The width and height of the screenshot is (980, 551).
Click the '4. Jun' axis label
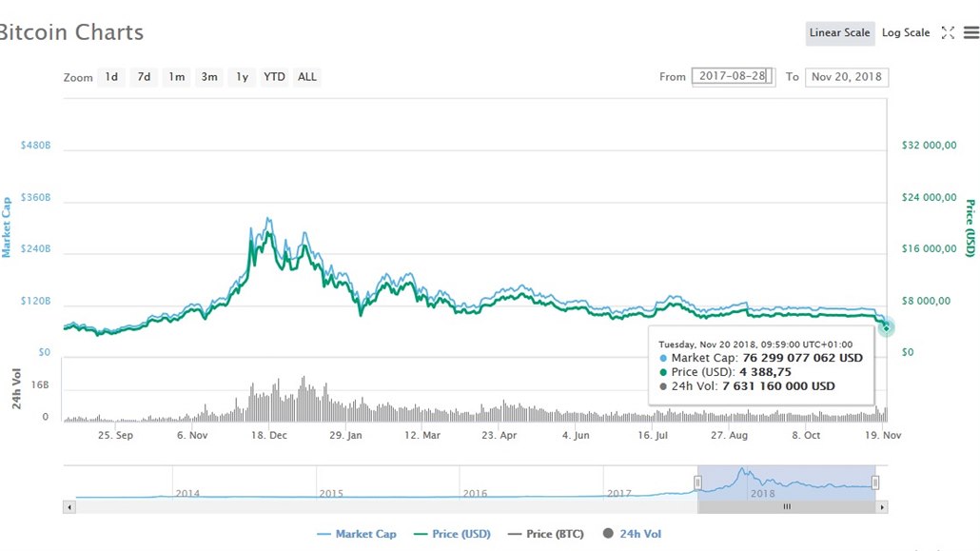[576, 435]
